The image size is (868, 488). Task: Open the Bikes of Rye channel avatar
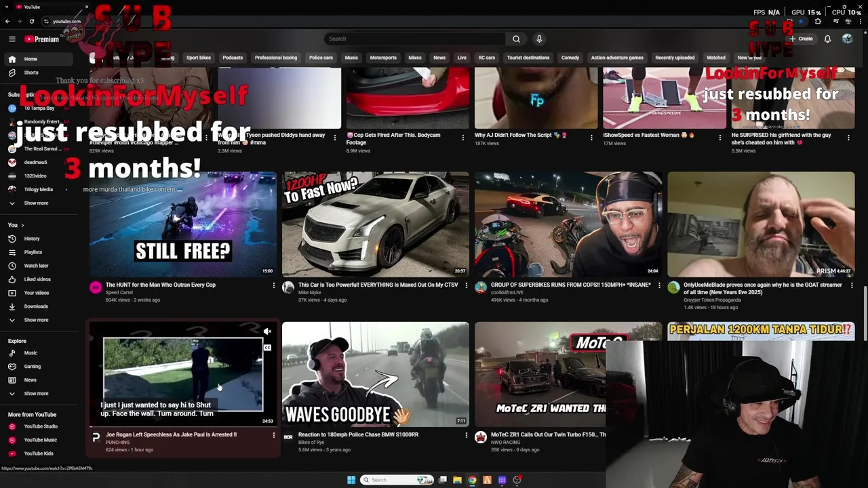(x=288, y=437)
